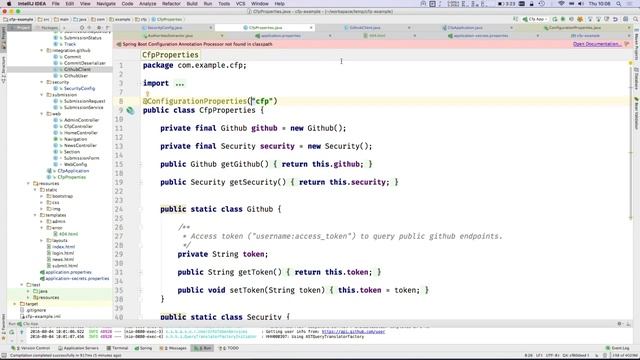The height and width of the screenshot is (360, 640).
Task: Expand the bootstrap folder node
Action: pos(42,196)
